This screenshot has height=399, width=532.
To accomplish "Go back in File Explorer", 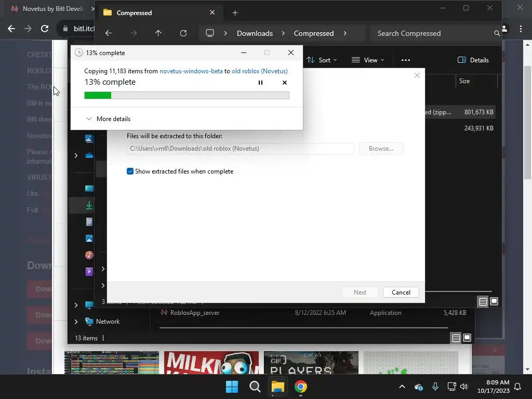I will point(109,33).
